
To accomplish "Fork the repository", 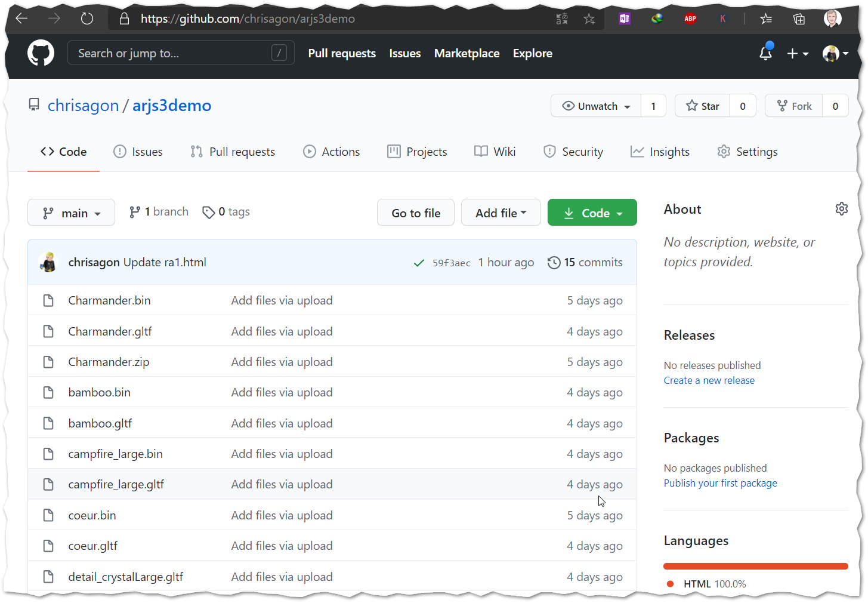I will 794,106.
